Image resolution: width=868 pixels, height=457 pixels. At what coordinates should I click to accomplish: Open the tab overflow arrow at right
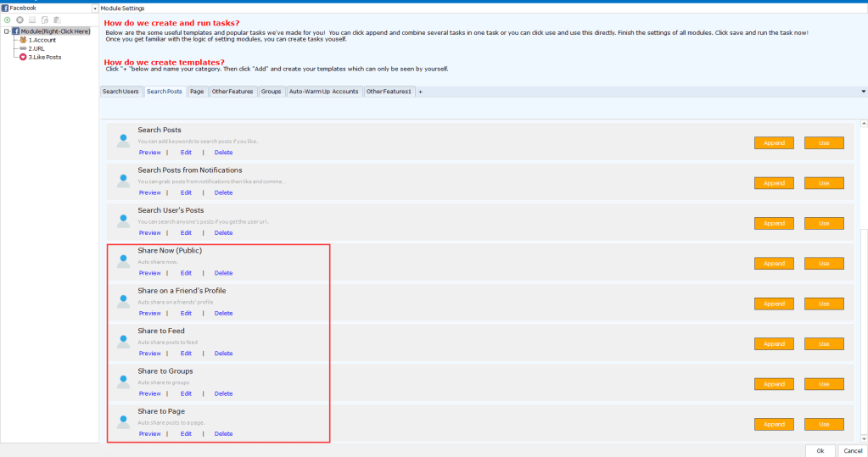(863, 92)
